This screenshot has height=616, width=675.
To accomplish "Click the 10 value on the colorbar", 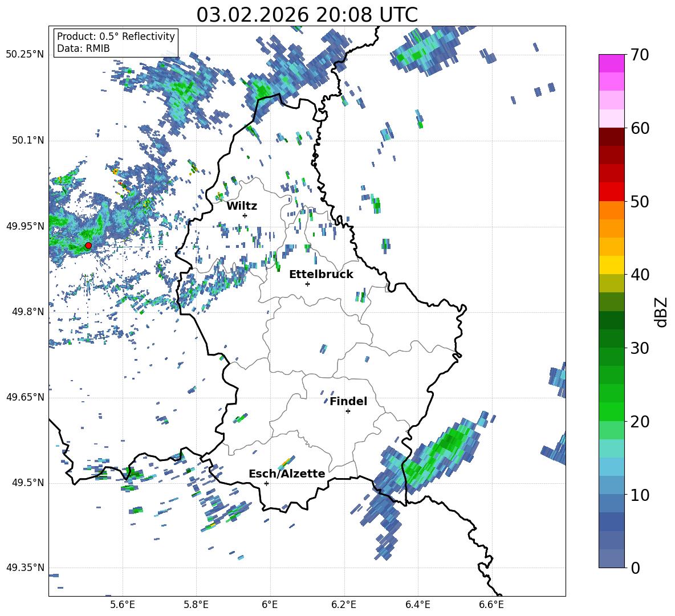I will (x=640, y=495).
